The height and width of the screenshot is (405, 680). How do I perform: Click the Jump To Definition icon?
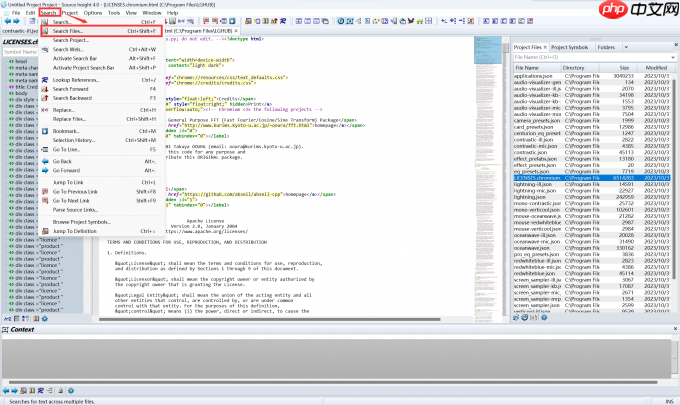(44, 230)
